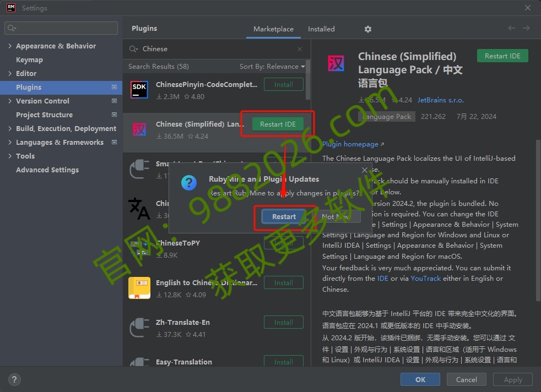Click the Project Structure project-level marker
This screenshot has height=392, width=541.
coord(114,115)
